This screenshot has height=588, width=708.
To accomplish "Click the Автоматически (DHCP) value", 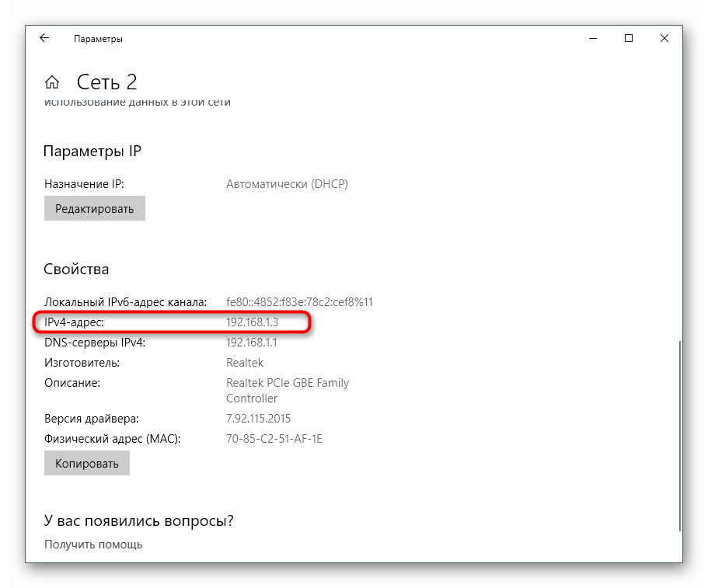I will coord(287,184).
